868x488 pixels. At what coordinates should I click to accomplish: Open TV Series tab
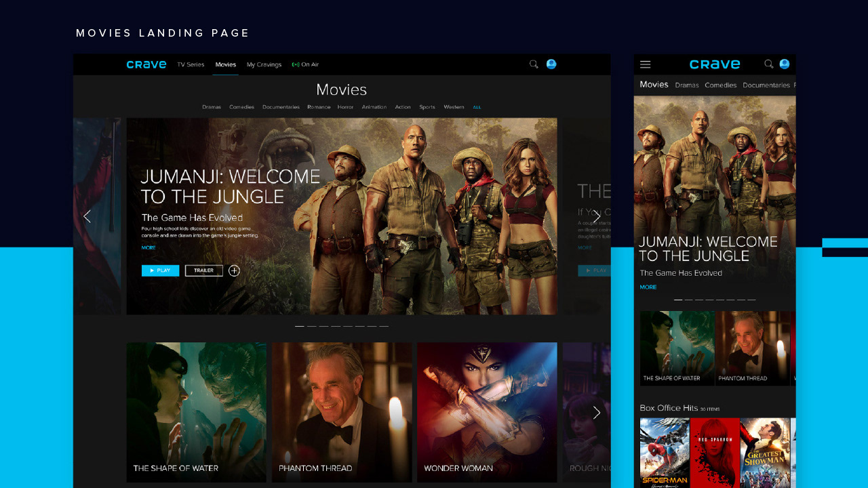pos(191,64)
